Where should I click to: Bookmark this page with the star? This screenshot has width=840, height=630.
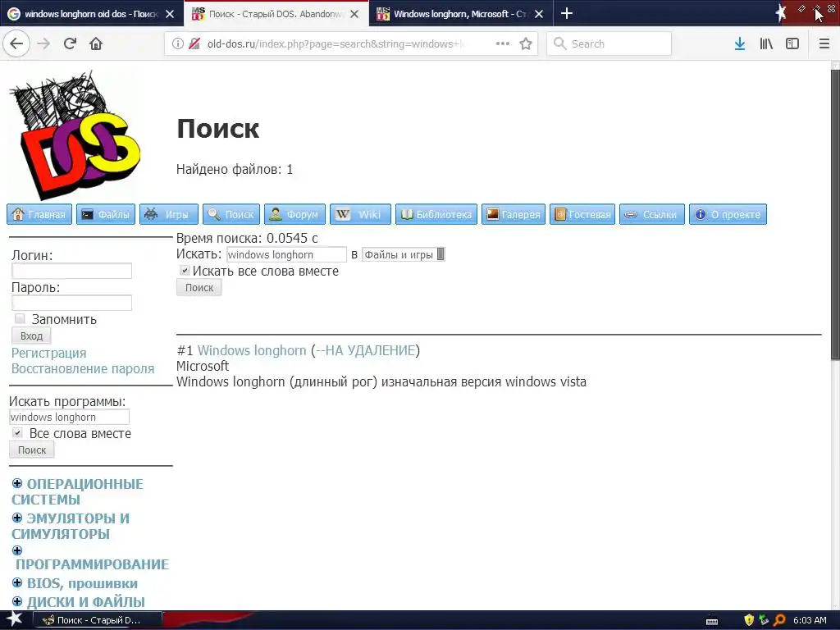pos(526,43)
